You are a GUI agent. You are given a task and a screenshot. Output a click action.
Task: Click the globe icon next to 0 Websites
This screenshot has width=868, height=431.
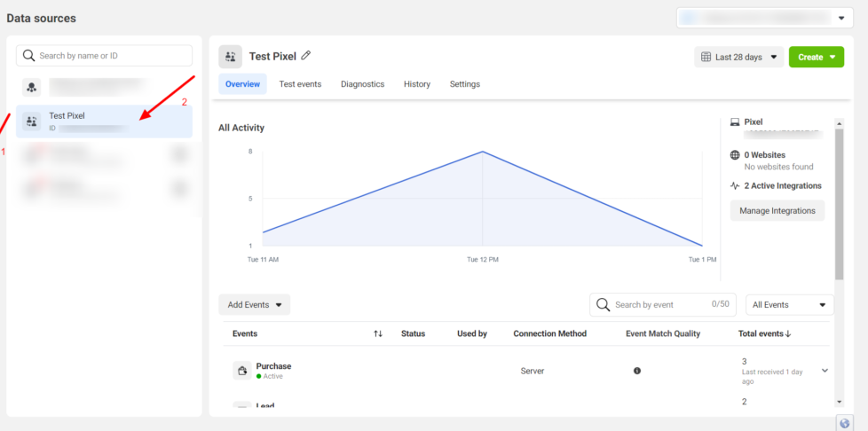(x=735, y=155)
